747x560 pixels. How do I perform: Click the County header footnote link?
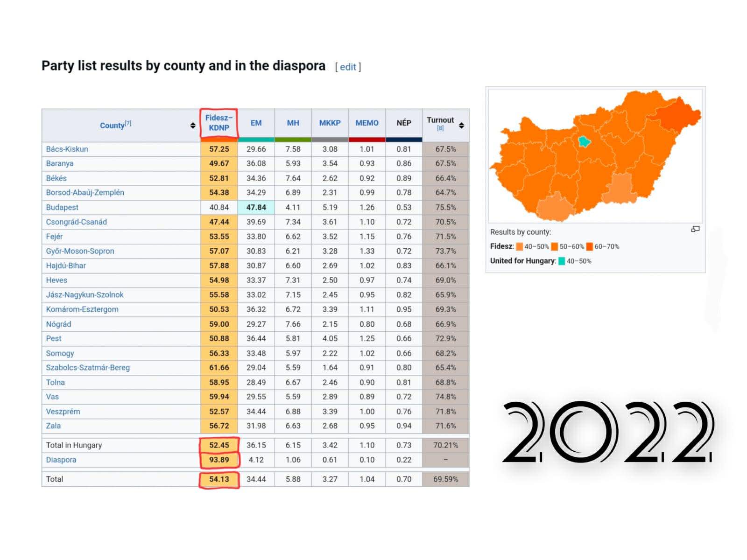tap(128, 123)
